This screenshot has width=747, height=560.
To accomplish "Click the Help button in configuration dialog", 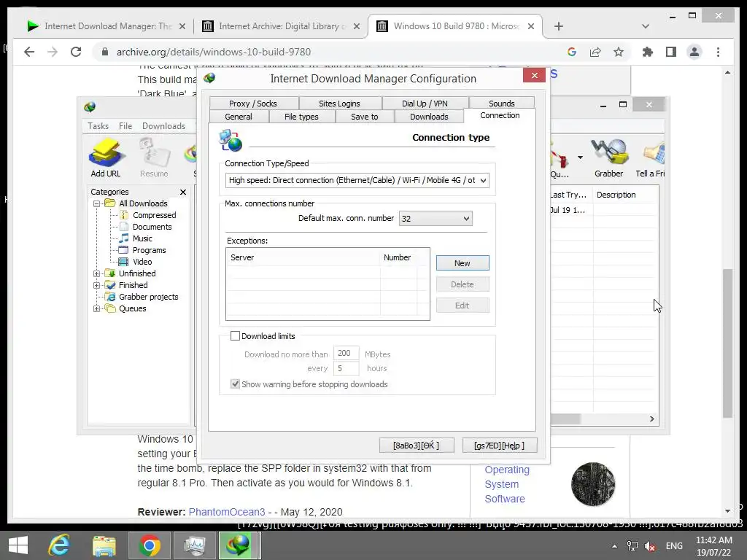I will click(499, 446).
